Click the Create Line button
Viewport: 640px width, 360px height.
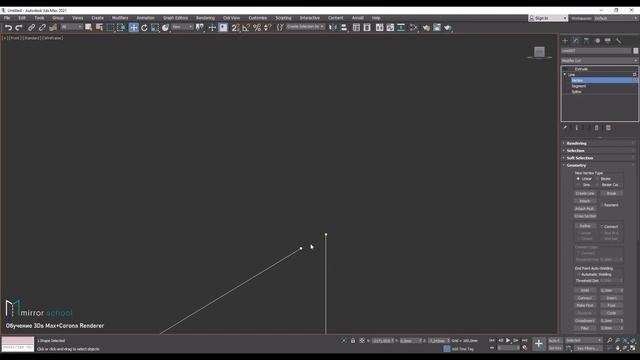click(585, 193)
